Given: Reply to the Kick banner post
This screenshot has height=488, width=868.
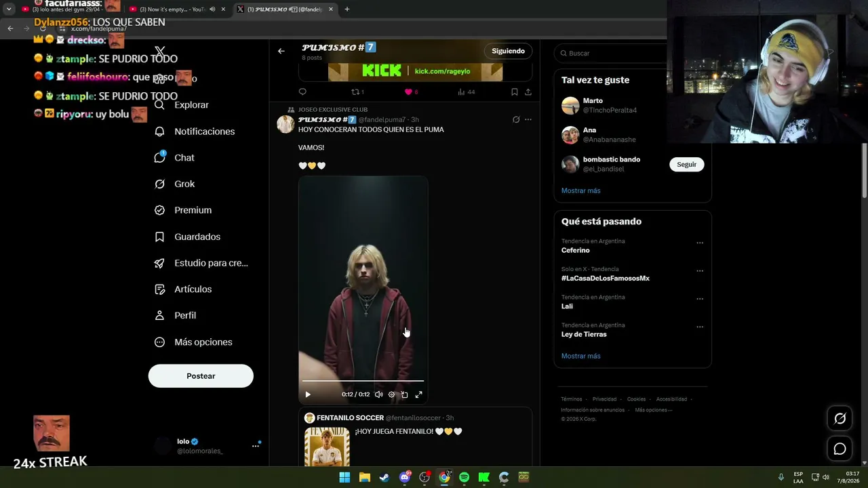Looking at the screenshot, I should pyautogui.click(x=302, y=92).
